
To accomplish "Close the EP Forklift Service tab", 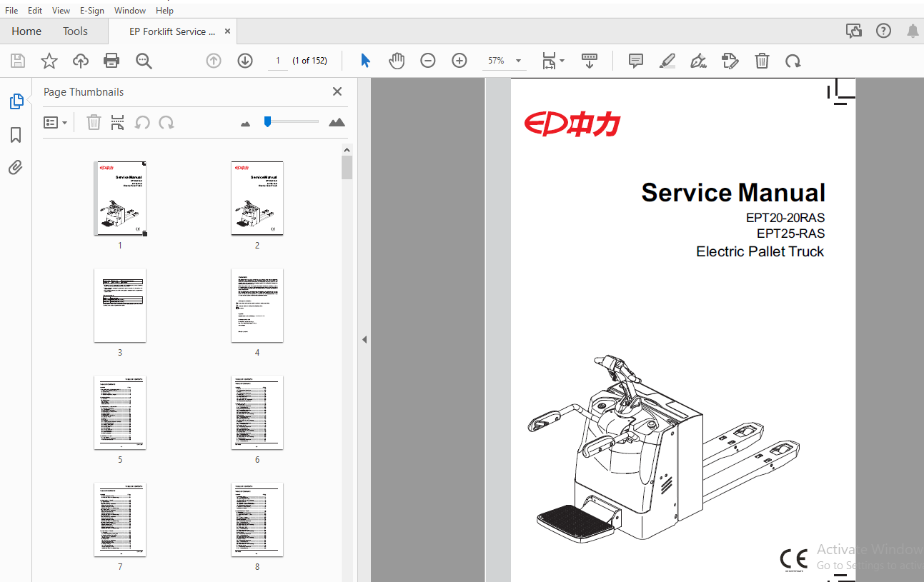I will point(227,31).
